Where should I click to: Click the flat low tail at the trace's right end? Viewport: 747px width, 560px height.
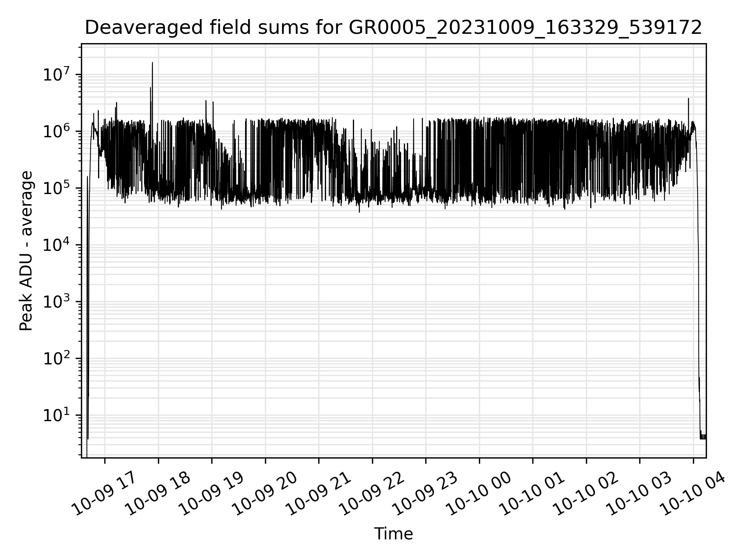coord(703,437)
